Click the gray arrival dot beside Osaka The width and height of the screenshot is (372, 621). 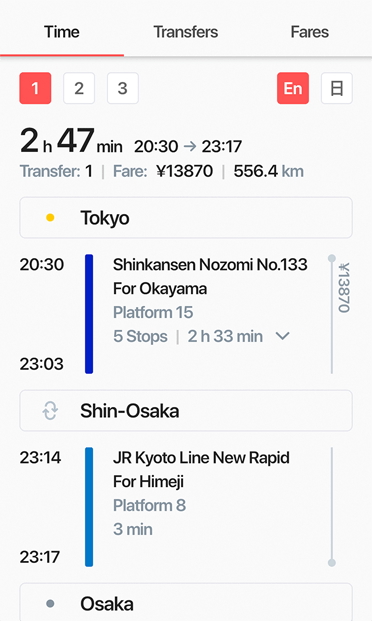coord(50,604)
